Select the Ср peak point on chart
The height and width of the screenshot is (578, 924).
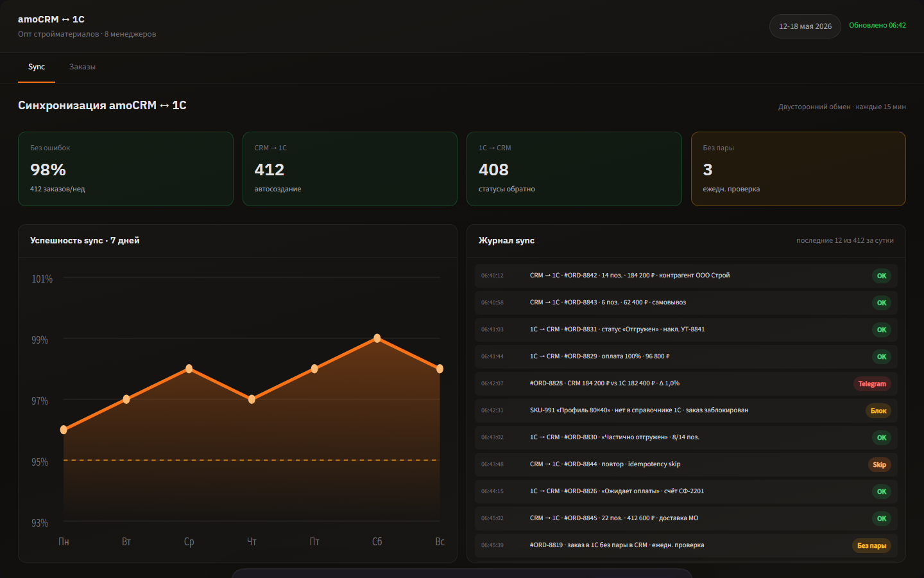189,369
